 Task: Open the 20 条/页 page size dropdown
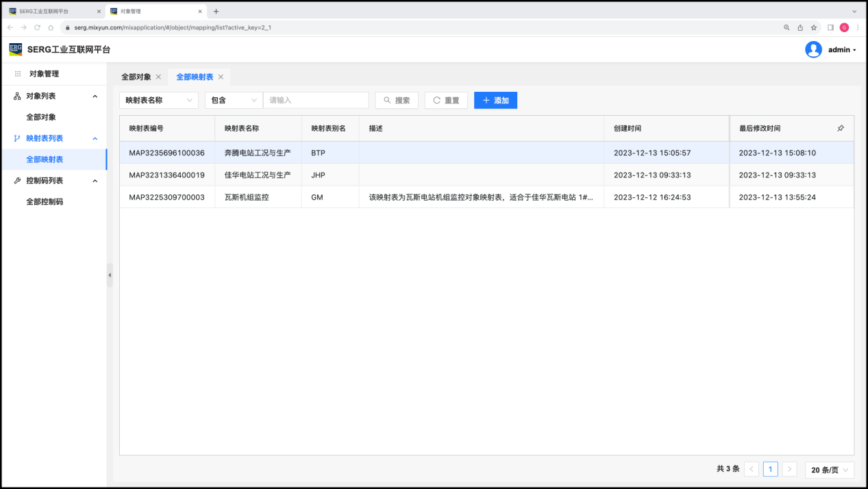click(830, 469)
